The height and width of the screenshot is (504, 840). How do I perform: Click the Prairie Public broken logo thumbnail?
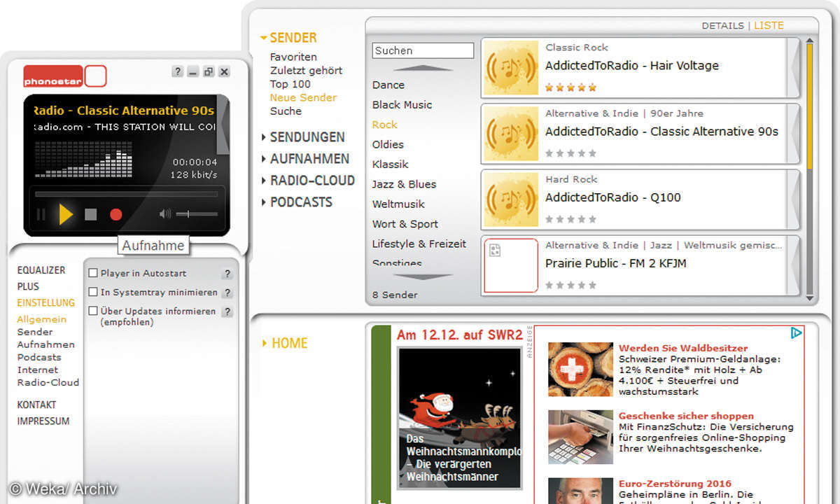pos(511,265)
